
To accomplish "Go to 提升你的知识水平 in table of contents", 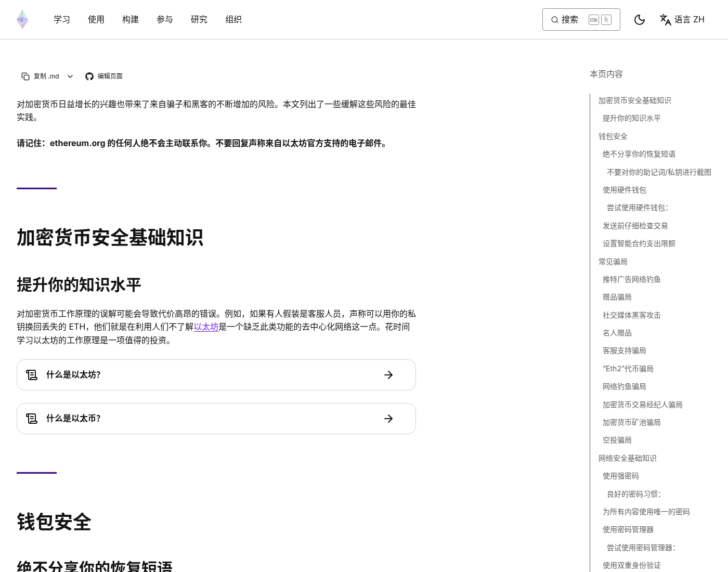I will (631, 119).
